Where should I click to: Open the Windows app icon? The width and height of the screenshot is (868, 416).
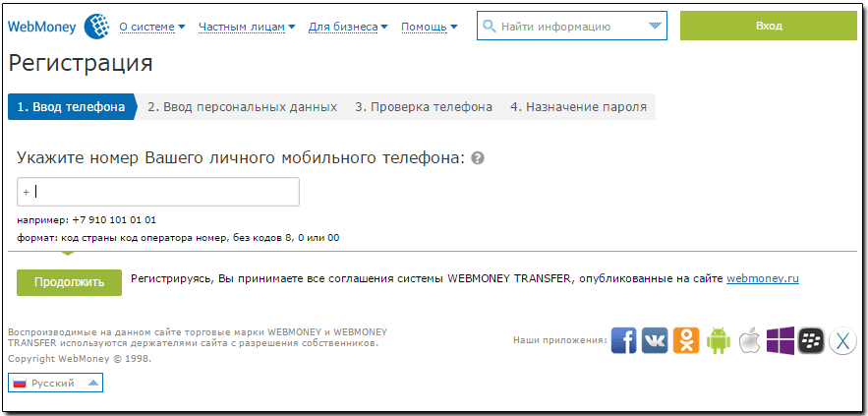(780, 340)
